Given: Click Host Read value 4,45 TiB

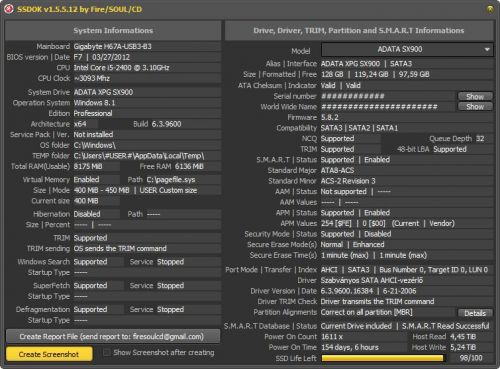Looking at the screenshot, I should (x=463, y=337).
